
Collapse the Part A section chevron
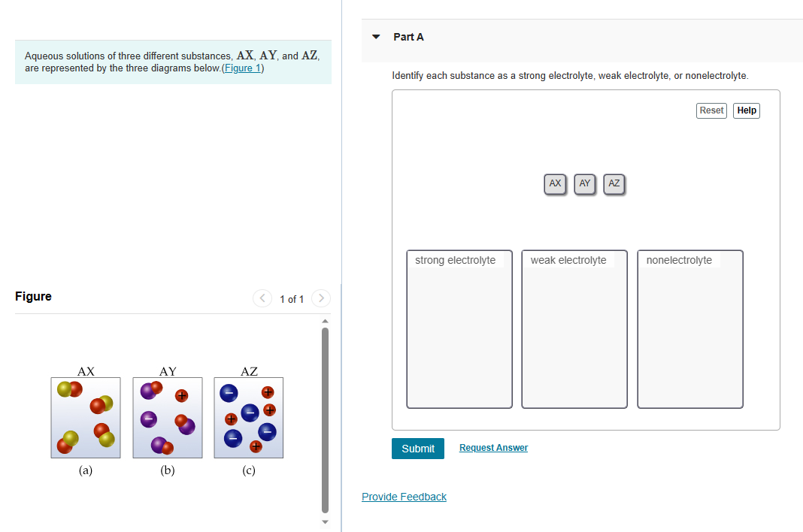click(x=376, y=36)
